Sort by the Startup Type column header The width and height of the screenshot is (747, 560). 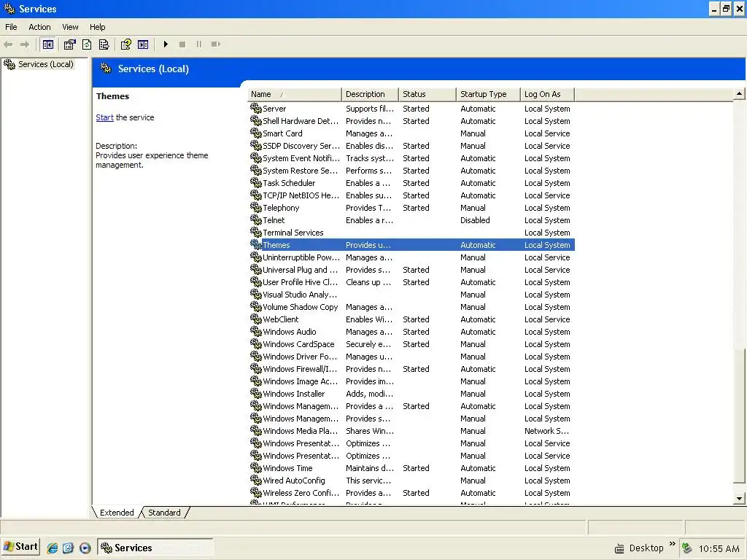pyautogui.click(x=488, y=94)
